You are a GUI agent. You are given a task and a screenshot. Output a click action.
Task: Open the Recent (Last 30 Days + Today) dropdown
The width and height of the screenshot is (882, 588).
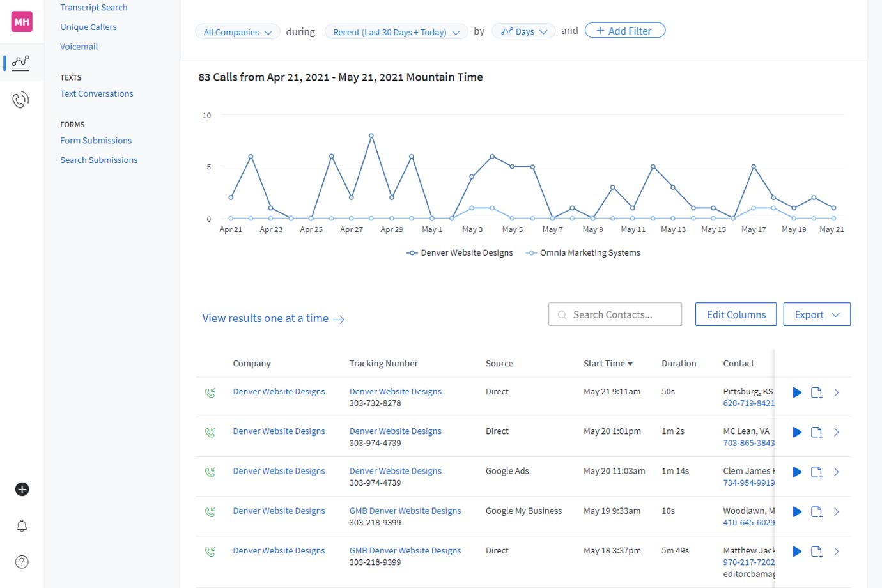pyautogui.click(x=396, y=32)
